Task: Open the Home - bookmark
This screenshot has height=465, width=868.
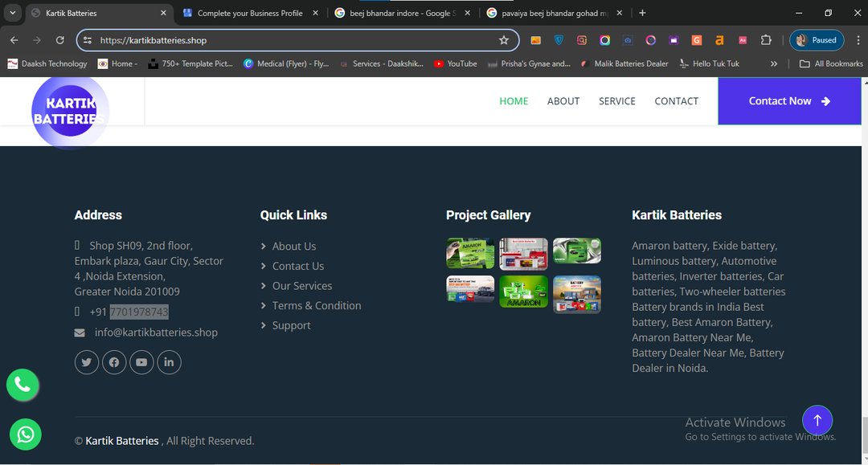Action: [117, 63]
